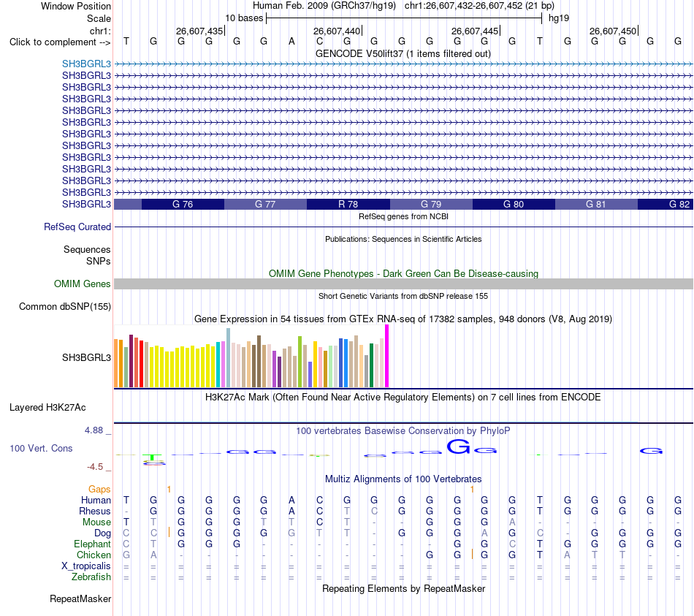This screenshot has width=694, height=616.
Task: Click the RefSeq Curated track label
Action: point(77,227)
